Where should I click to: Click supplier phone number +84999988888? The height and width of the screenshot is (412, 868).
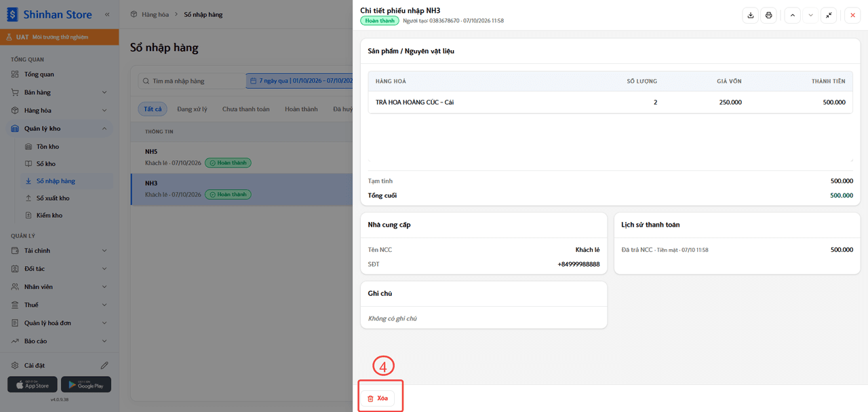point(578,264)
